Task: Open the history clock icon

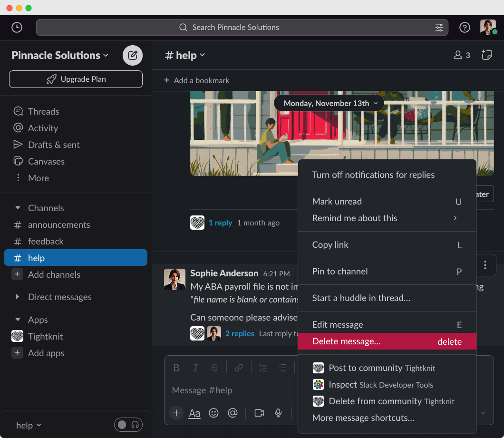Action: click(17, 27)
